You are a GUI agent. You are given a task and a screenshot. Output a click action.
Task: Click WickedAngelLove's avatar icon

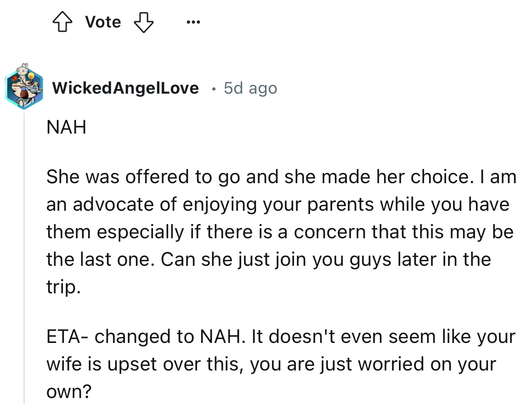23,88
